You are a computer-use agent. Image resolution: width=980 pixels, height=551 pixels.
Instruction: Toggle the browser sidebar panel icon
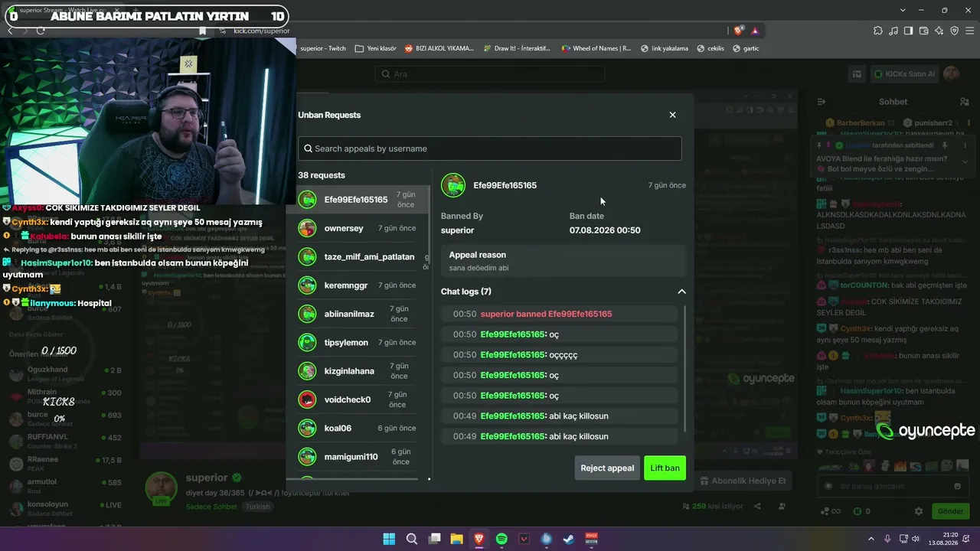click(908, 31)
